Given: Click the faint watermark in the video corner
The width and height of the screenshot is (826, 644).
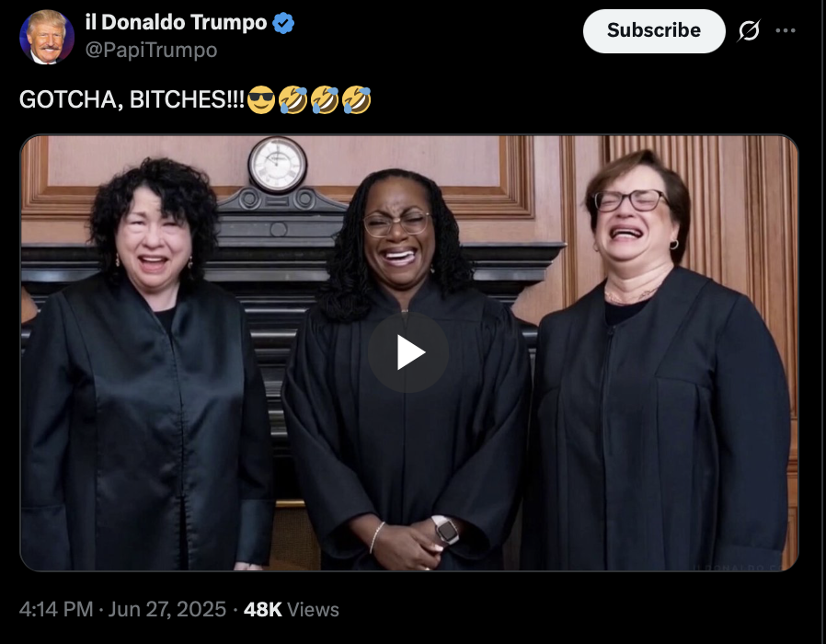Looking at the screenshot, I should (x=738, y=567).
